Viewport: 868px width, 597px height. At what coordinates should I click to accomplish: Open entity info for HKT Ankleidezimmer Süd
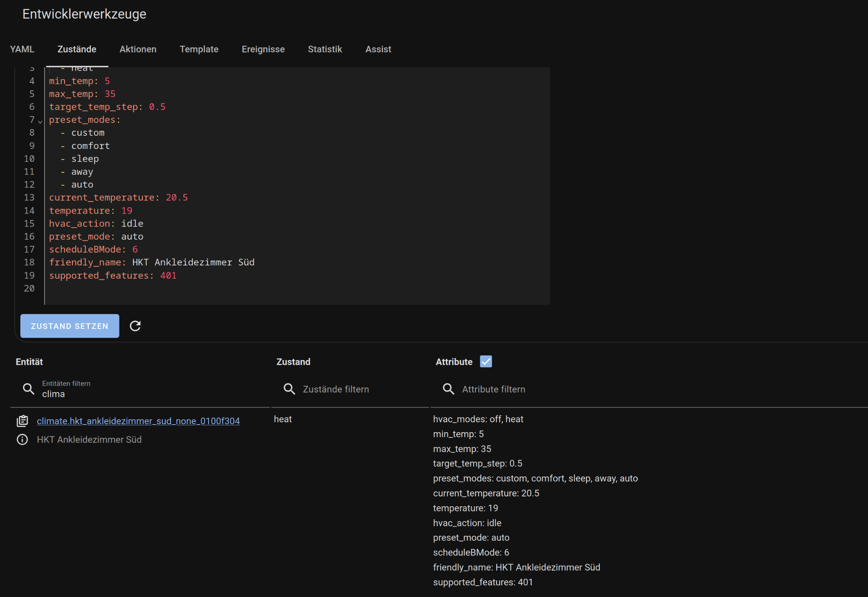click(22, 439)
